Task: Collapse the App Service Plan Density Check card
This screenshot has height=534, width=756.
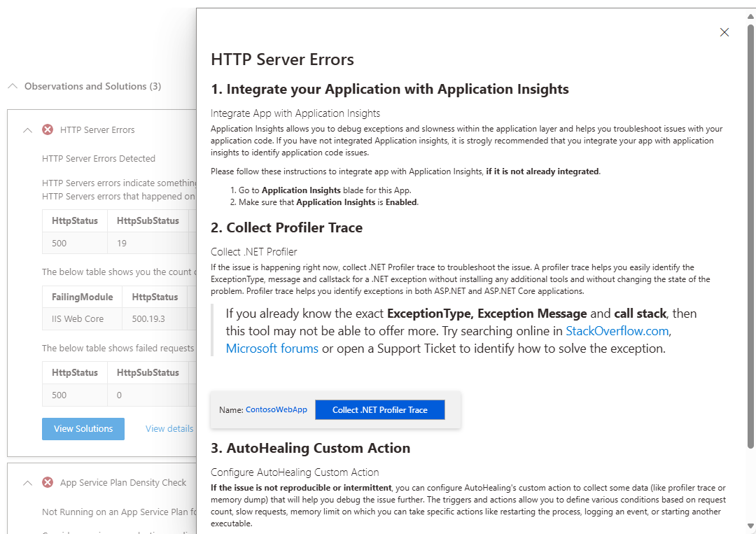Action: click(27, 482)
